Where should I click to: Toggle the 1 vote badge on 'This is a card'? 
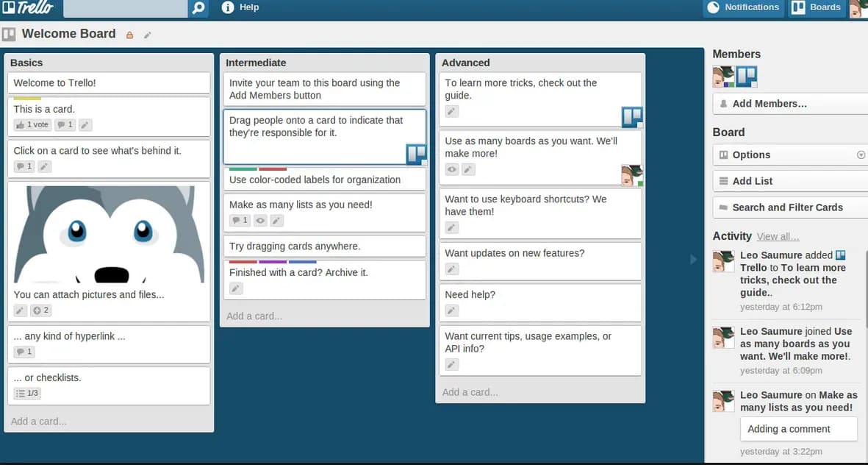click(x=32, y=125)
